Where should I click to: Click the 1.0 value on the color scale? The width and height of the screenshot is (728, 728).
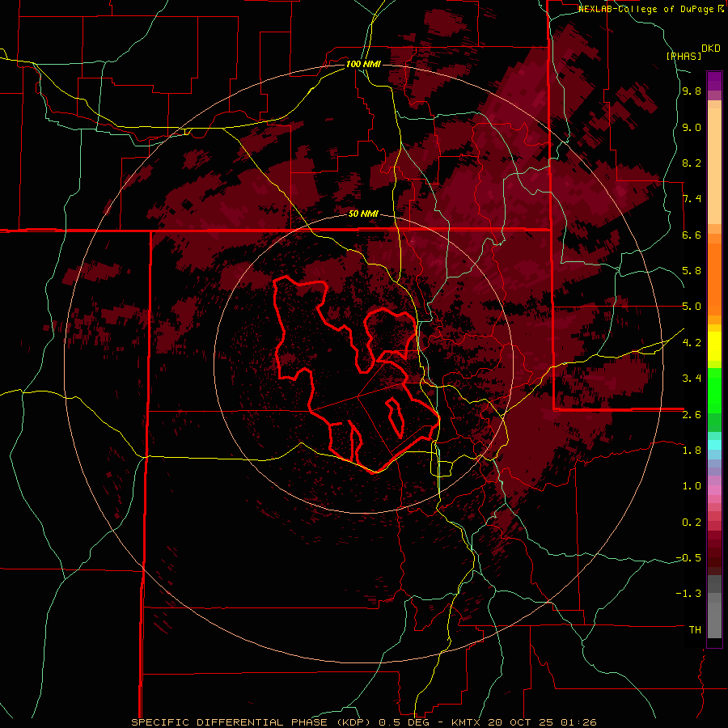coord(692,486)
